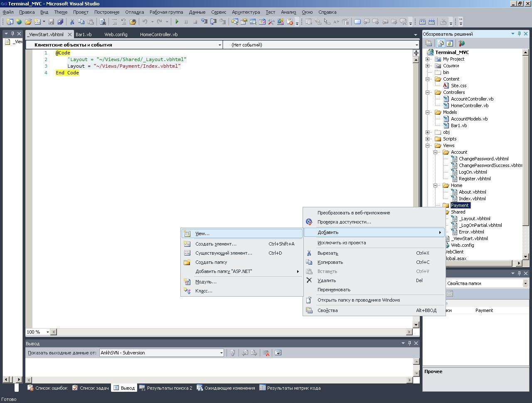The image size is (532, 403).
Task: Click the Solution Explorer vertical scrollbar
Action: (x=525, y=155)
